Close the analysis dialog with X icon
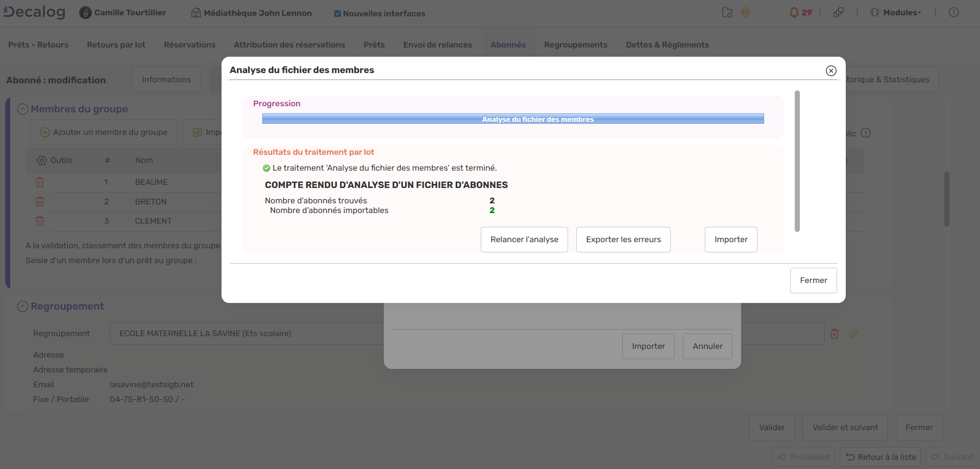The height and width of the screenshot is (469, 980). tap(831, 71)
